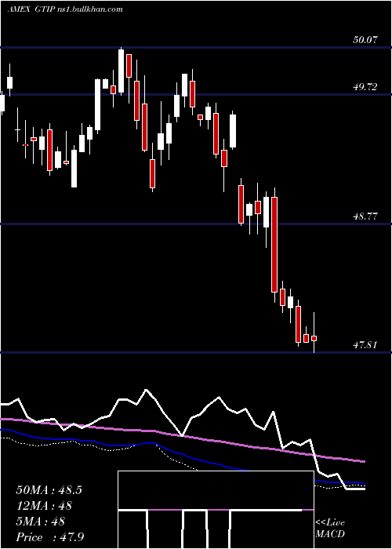Click inside the MACD histogram box
Viewport: 392px width, 549px height.
click(x=216, y=510)
